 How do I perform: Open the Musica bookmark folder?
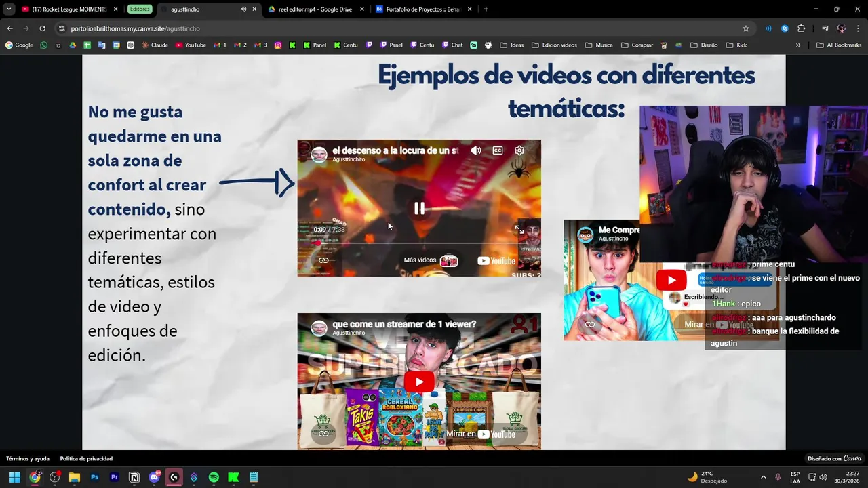pyautogui.click(x=598, y=45)
